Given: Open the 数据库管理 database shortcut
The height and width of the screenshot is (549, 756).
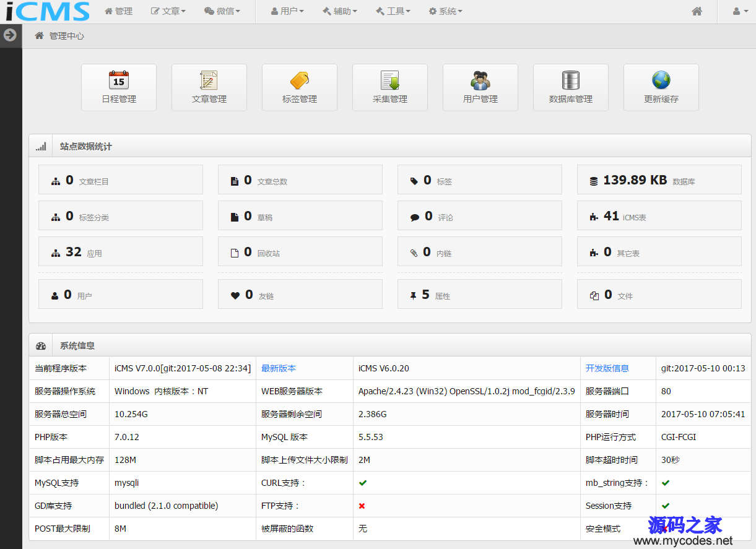Looking at the screenshot, I should click(571, 87).
